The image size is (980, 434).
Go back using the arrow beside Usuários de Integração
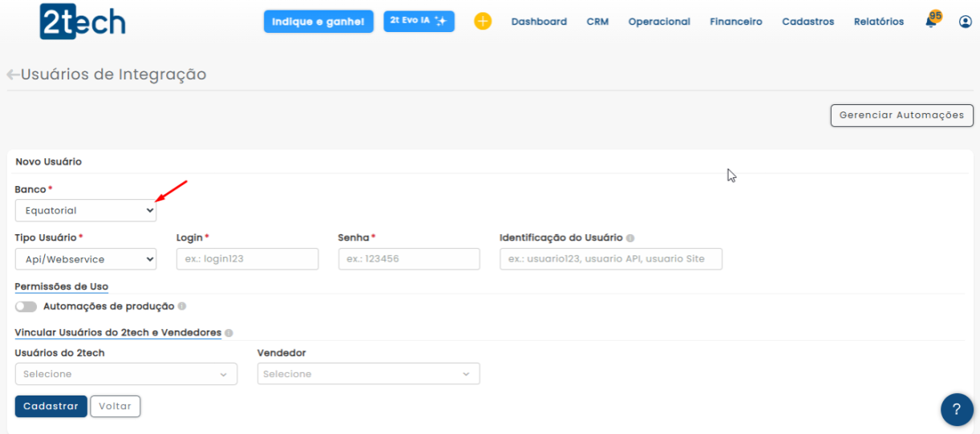[12, 75]
